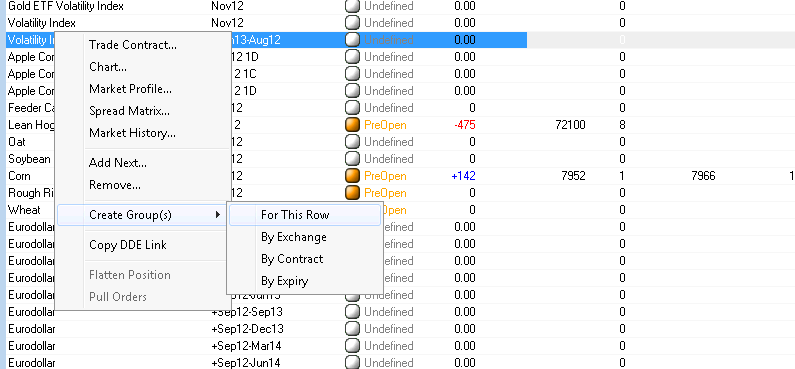The height and width of the screenshot is (369, 795).
Task: Click Gold ETF Volatility Nov12 expiry
Action: [x=227, y=6]
